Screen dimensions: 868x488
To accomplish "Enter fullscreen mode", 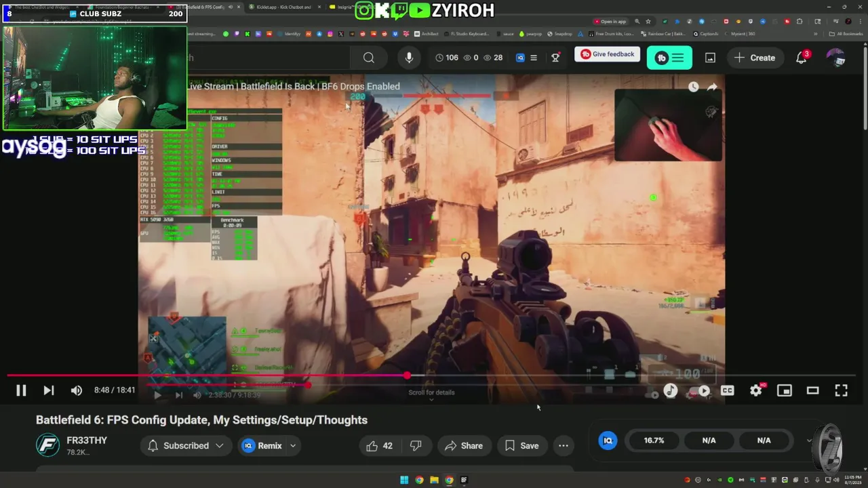I will (x=841, y=390).
